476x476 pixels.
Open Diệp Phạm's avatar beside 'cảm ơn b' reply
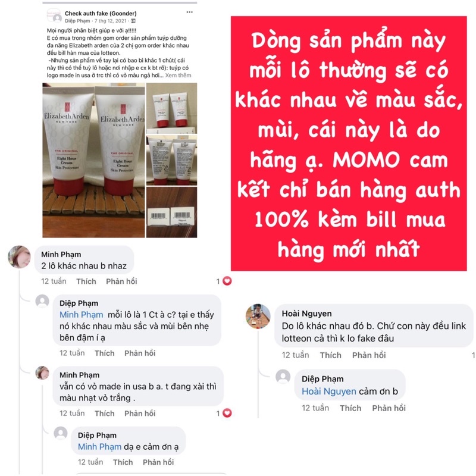click(283, 377)
